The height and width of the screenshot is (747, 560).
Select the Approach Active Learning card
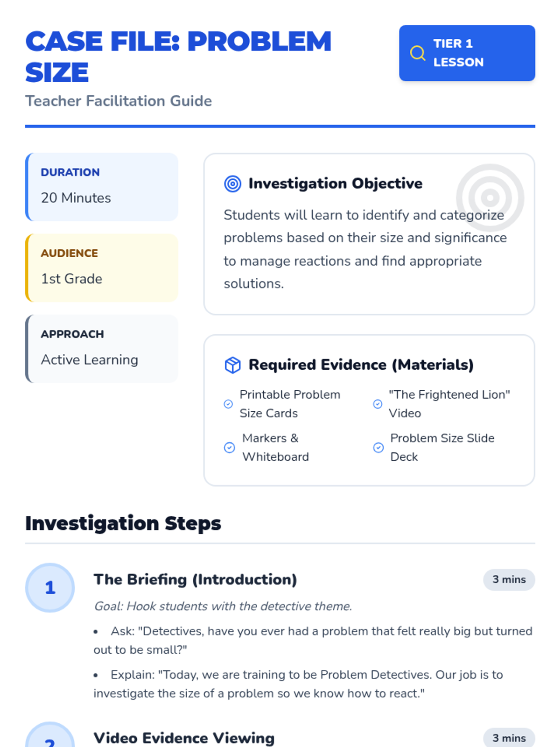102,349
